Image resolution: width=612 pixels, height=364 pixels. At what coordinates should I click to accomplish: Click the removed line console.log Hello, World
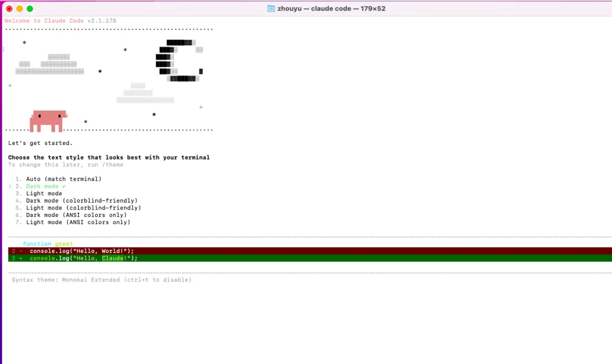pyautogui.click(x=310, y=251)
